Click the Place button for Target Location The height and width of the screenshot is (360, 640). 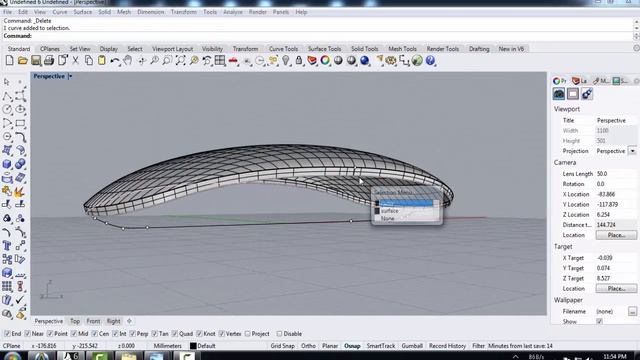(616, 289)
